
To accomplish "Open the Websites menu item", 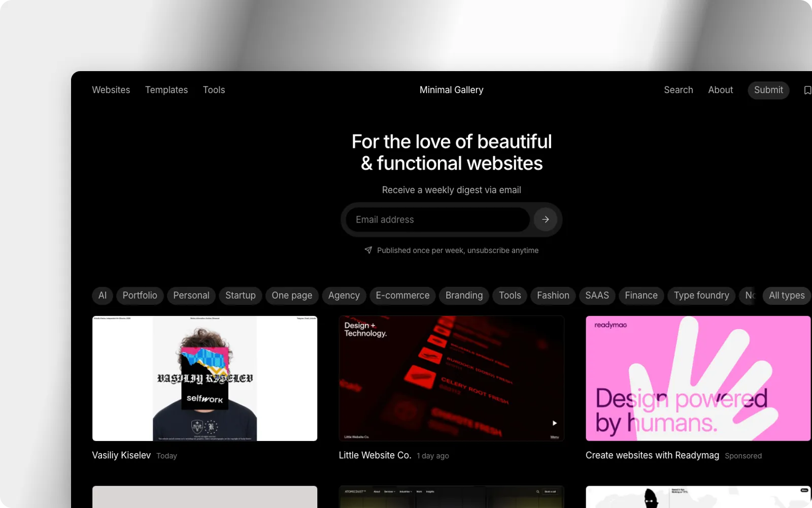I will (111, 90).
